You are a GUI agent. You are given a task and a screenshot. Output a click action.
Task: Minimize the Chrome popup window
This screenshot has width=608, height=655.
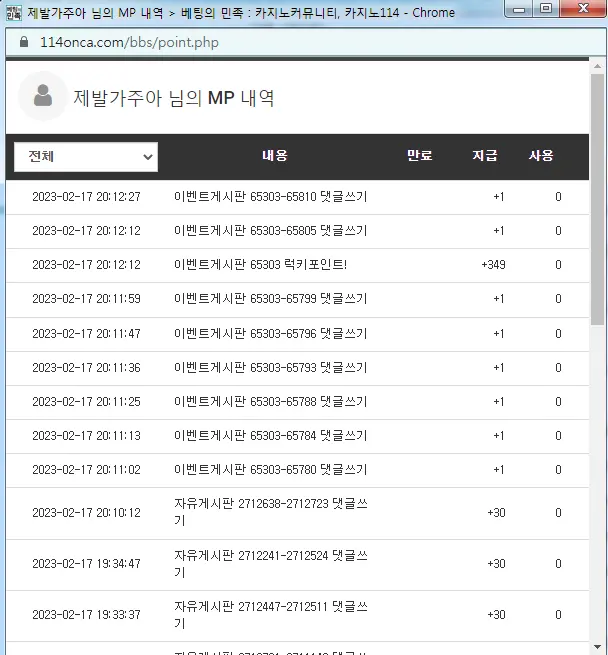[519, 8]
